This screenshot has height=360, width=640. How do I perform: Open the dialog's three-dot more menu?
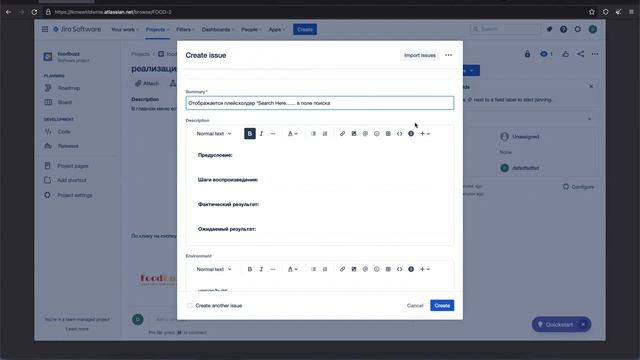click(449, 55)
